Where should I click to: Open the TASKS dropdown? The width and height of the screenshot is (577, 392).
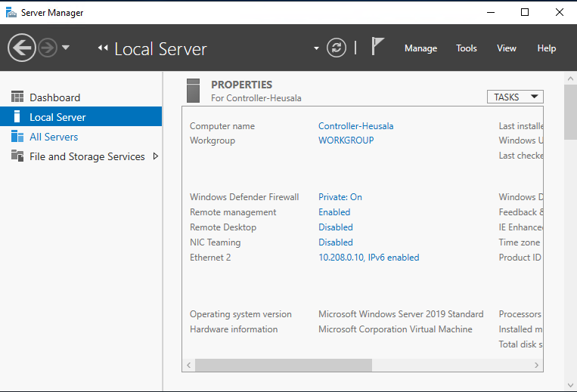coord(515,97)
